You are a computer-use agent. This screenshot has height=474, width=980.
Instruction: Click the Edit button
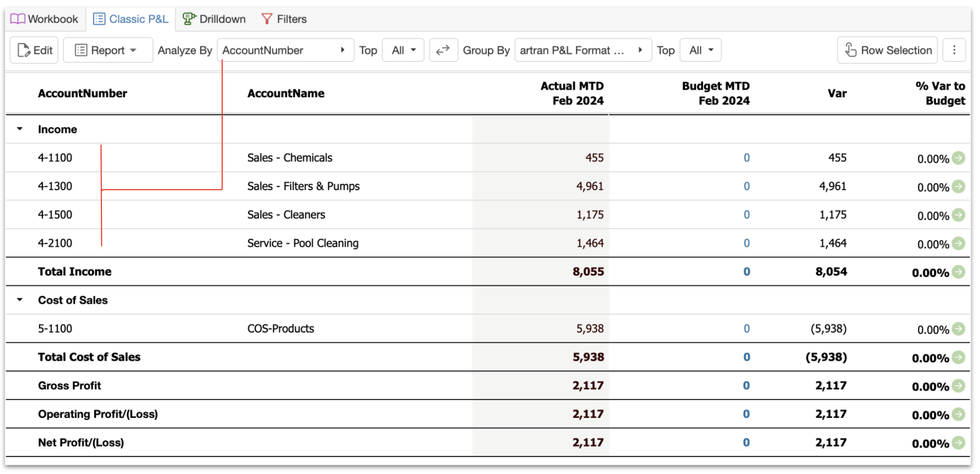[x=34, y=50]
